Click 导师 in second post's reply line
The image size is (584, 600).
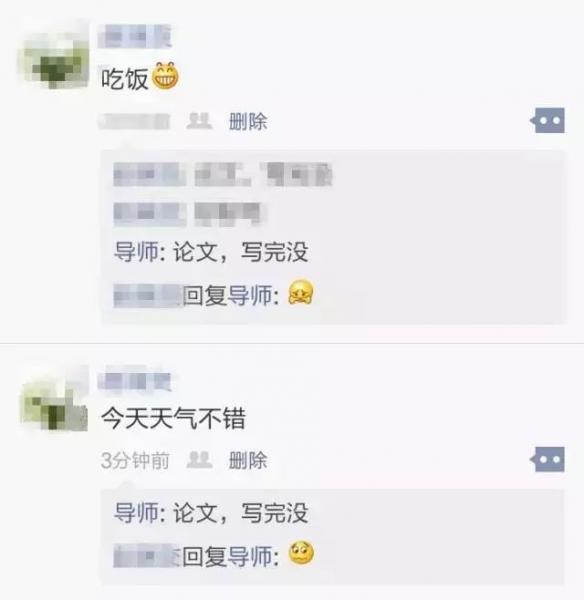click(x=250, y=557)
